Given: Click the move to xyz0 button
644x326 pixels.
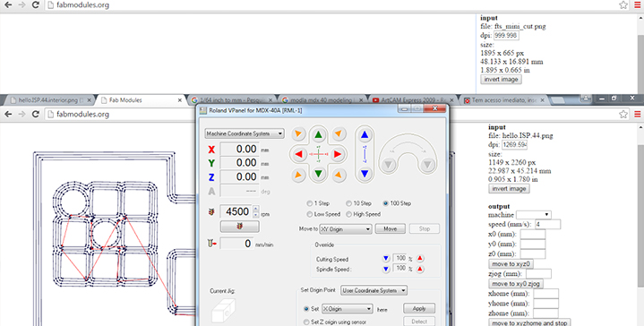Looking at the screenshot, I should pyautogui.click(x=511, y=264).
